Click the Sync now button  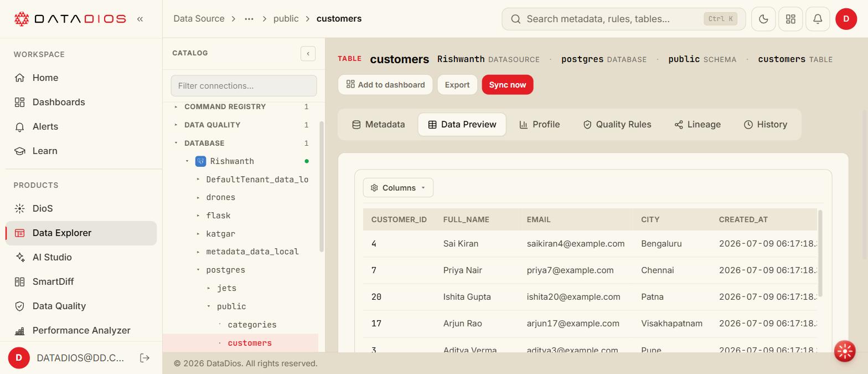[x=508, y=85]
